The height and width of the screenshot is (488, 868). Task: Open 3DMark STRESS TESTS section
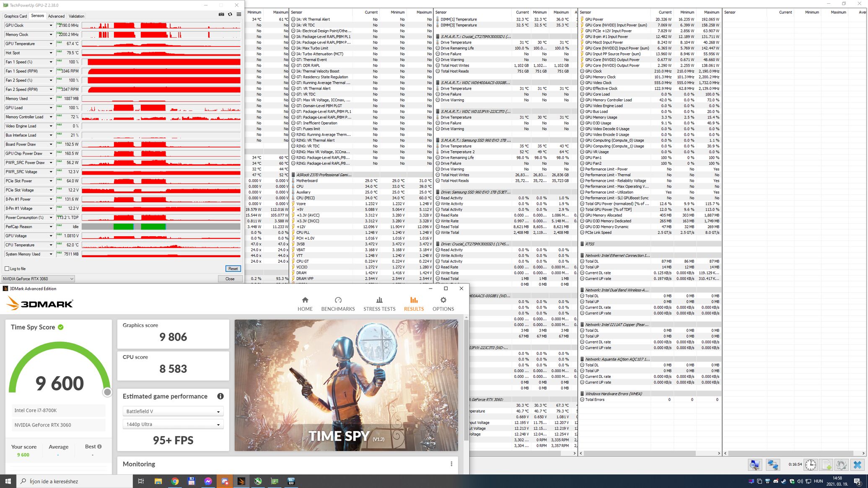pyautogui.click(x=379, y=304)
